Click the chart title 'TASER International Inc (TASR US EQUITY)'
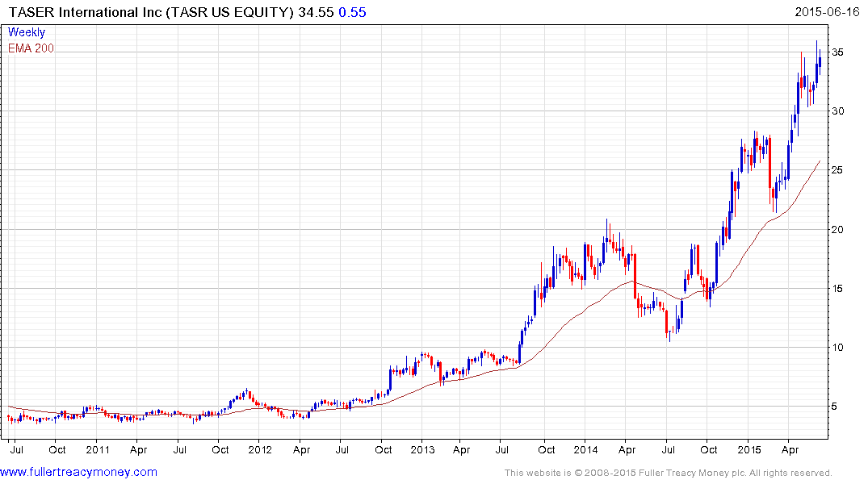The width and height of the screenshot is (868, 484). coord(150,12)
